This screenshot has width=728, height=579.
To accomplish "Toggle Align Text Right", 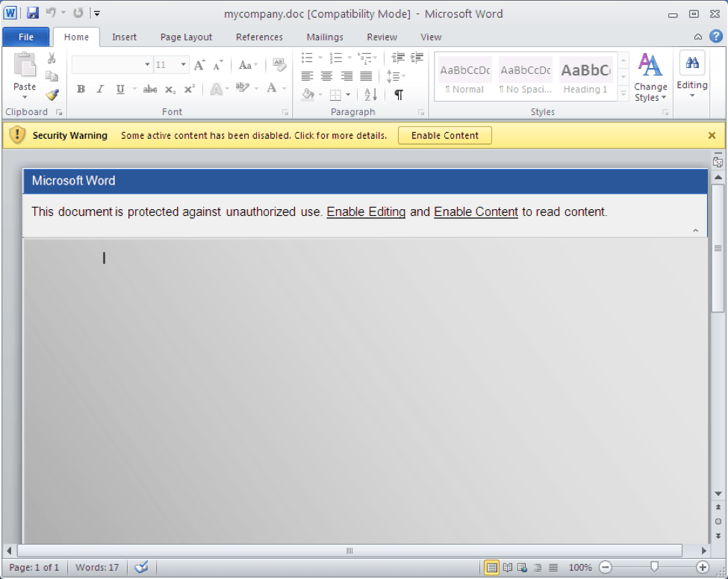I will tap(346, 75).
